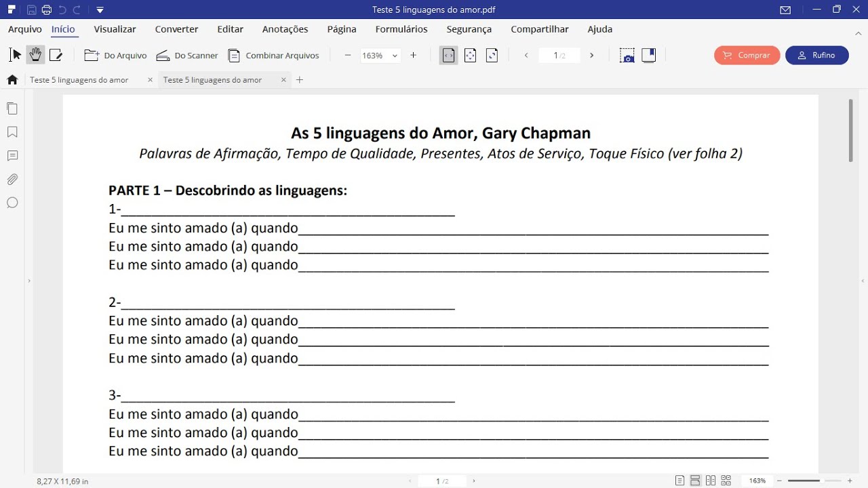Select the Edit tool icon
This screenshot has height=488, width=868.
point(56,55)
